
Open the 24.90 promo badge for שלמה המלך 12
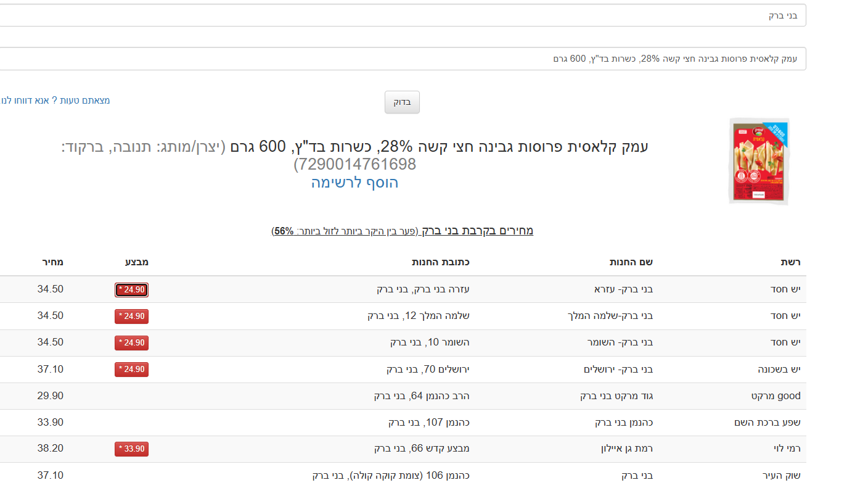coord(131,316)
